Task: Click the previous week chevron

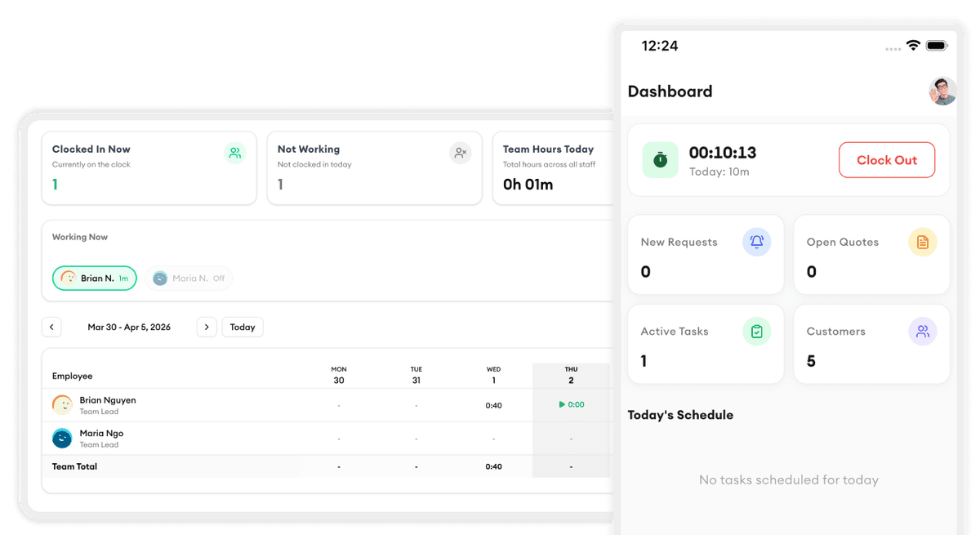Action: click(x=51, y=327)
